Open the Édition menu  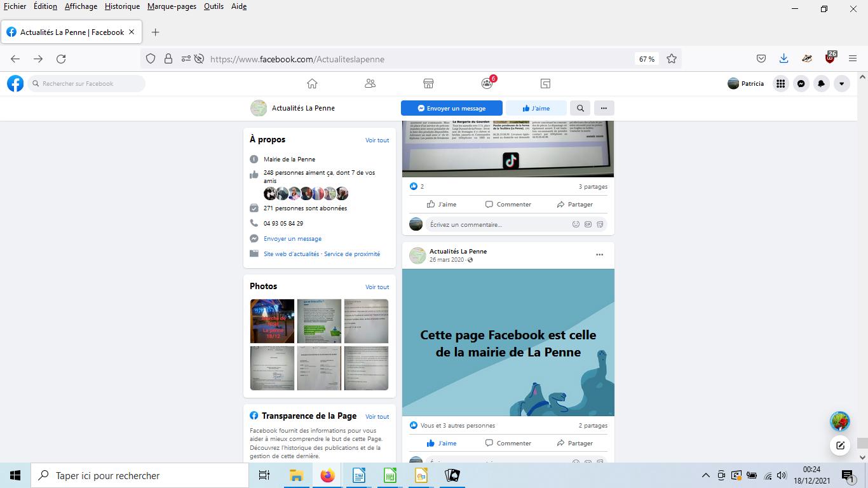[45, 6]
